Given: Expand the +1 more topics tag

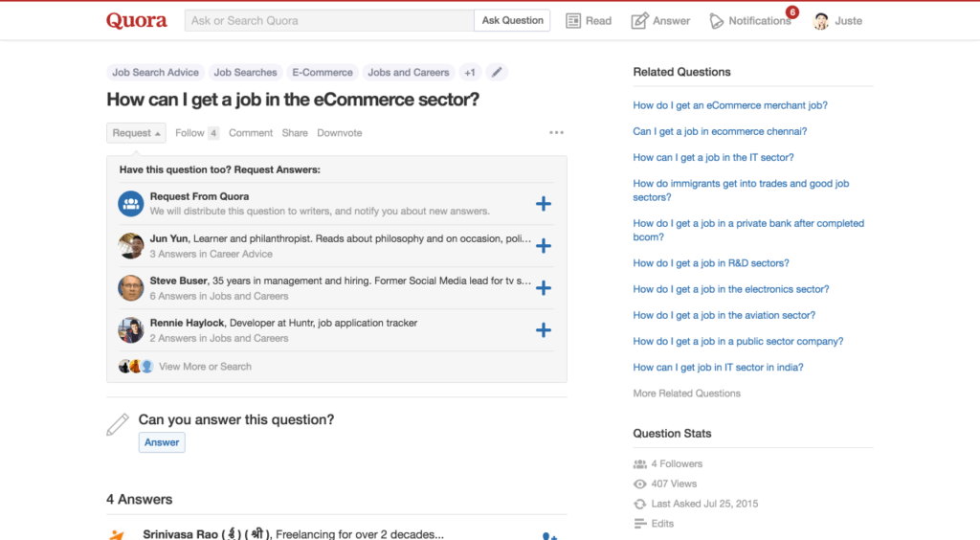Looking at the screenshot, I should point(469,73).
